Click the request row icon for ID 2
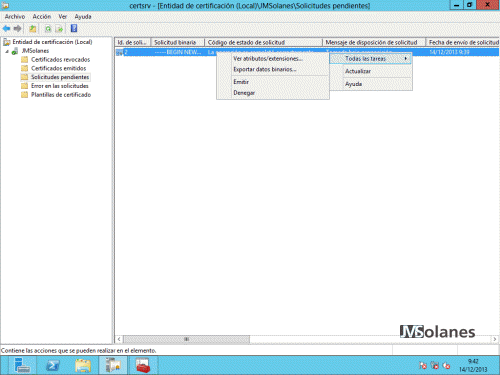The height and width of the screenshot is (375, 500). point(119,52)
